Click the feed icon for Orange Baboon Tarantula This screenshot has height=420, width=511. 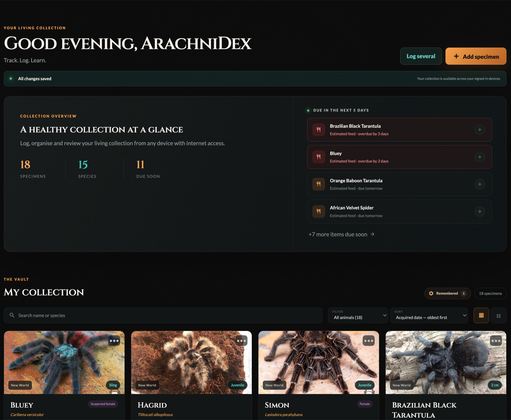coord(319,184)
